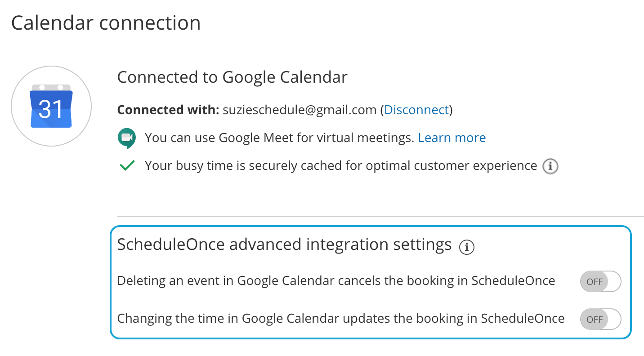Image resolution: width=644 pixels, height=356 pixels.
Task: Click the Google Calendar logo icon
Action: (x=51, y=107)
